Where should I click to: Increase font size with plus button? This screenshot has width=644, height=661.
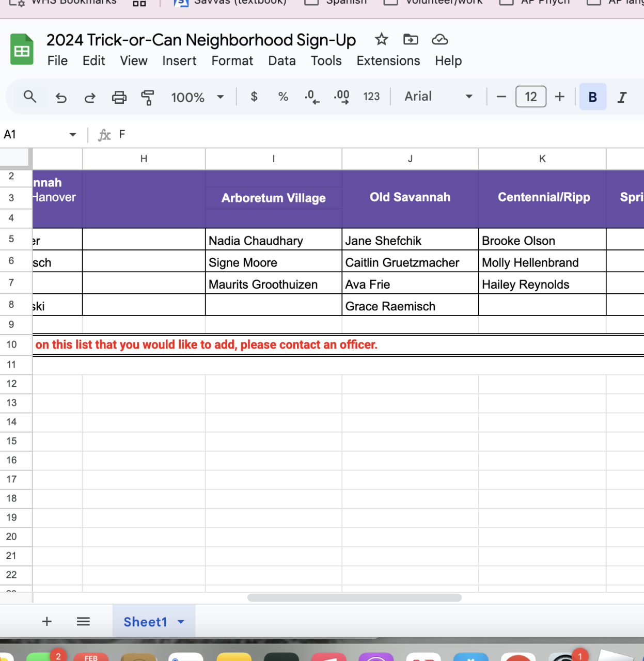pyautogui.click(x=560, y=97)
